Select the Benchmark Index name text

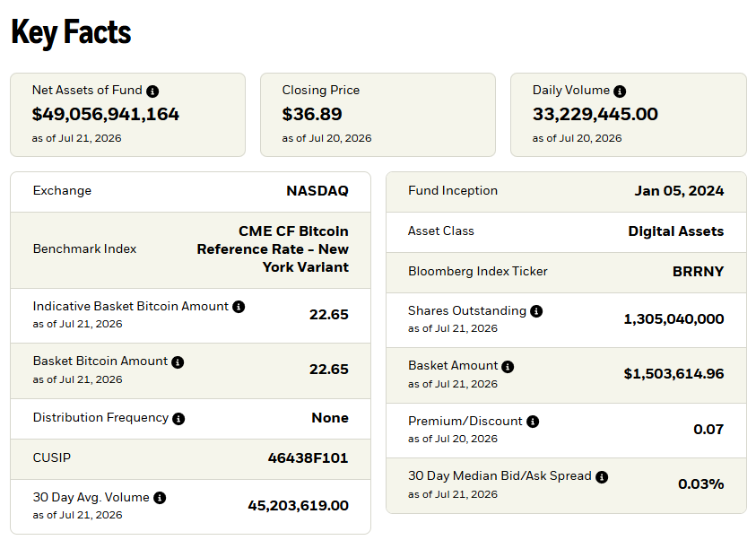tap(273, 249)
